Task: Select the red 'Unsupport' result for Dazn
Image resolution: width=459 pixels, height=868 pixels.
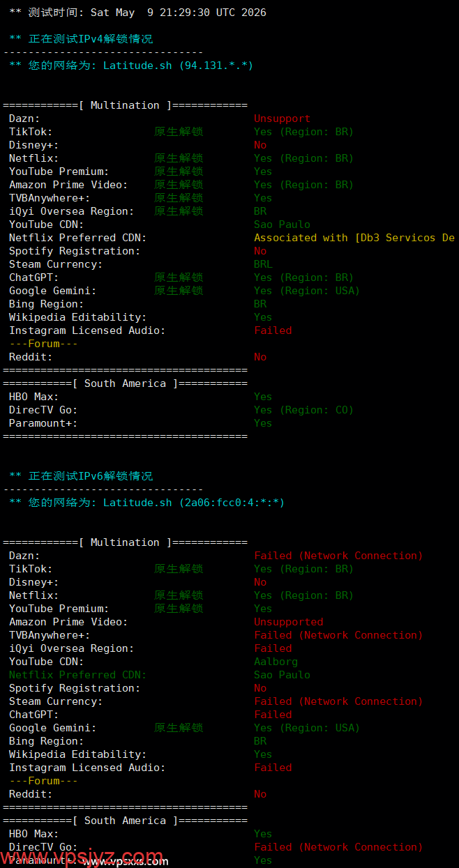Action: [x=282, y=119]
